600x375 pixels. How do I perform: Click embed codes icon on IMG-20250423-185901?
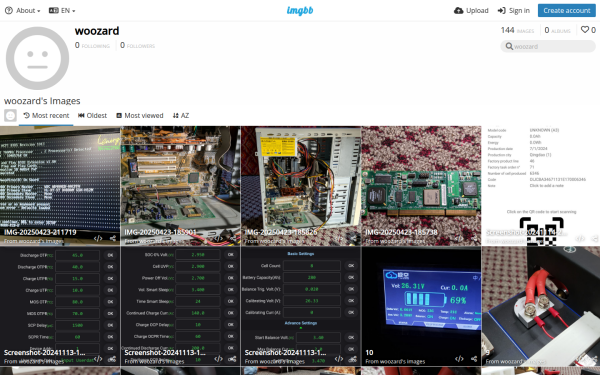tap(218, 238)
